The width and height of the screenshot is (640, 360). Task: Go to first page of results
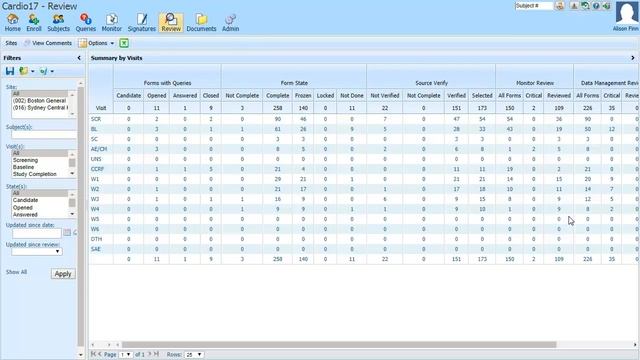[93, 354]
